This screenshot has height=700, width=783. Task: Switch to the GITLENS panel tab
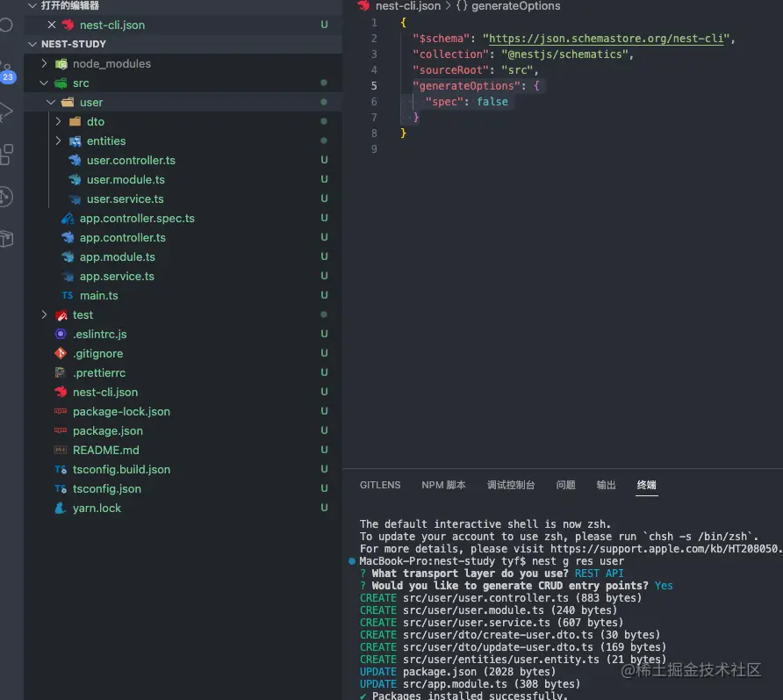coord(380,485)
